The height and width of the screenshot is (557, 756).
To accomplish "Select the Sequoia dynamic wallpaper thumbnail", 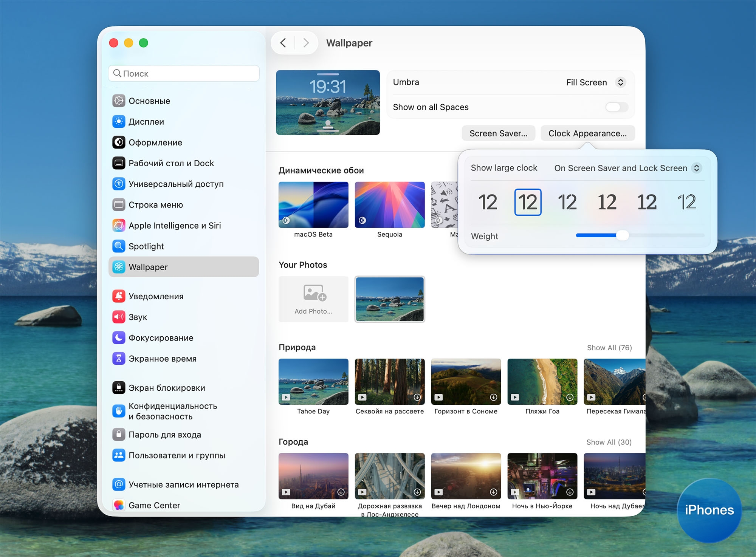I will [389, 205].
